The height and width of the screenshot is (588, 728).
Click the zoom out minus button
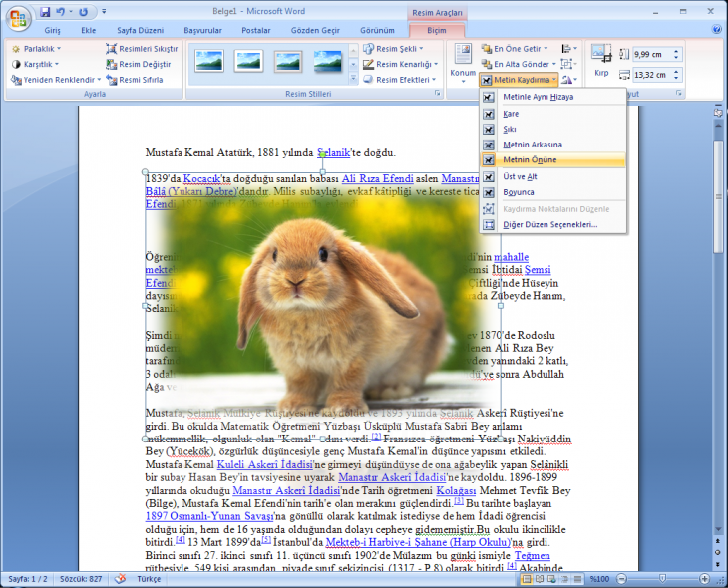[x=621, y=579]
